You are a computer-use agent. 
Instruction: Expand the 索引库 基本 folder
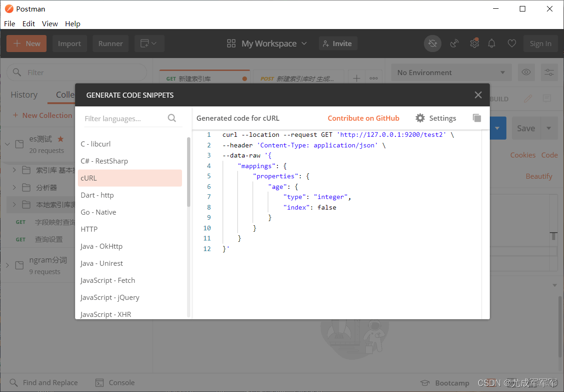click(14, 170)
